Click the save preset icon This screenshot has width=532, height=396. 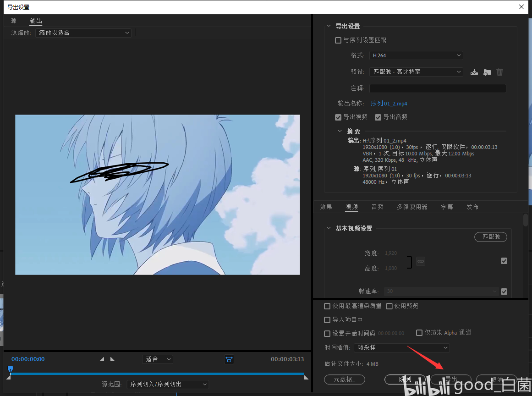474,72
